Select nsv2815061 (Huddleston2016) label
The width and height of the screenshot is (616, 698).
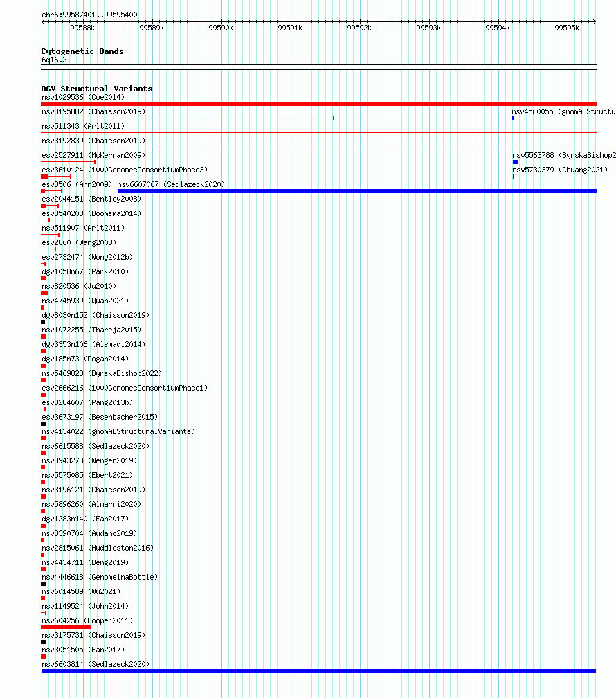pyautogui.click(x=98, y=548)
